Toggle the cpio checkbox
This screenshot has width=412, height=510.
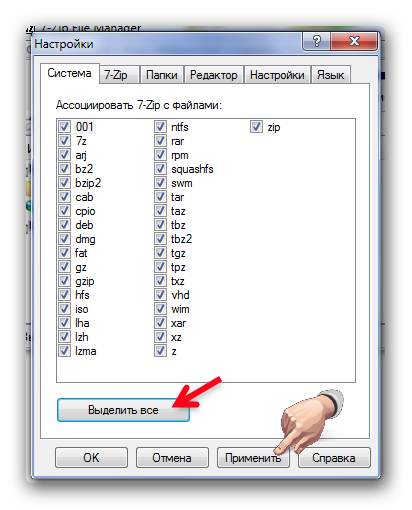pos(64,211)
